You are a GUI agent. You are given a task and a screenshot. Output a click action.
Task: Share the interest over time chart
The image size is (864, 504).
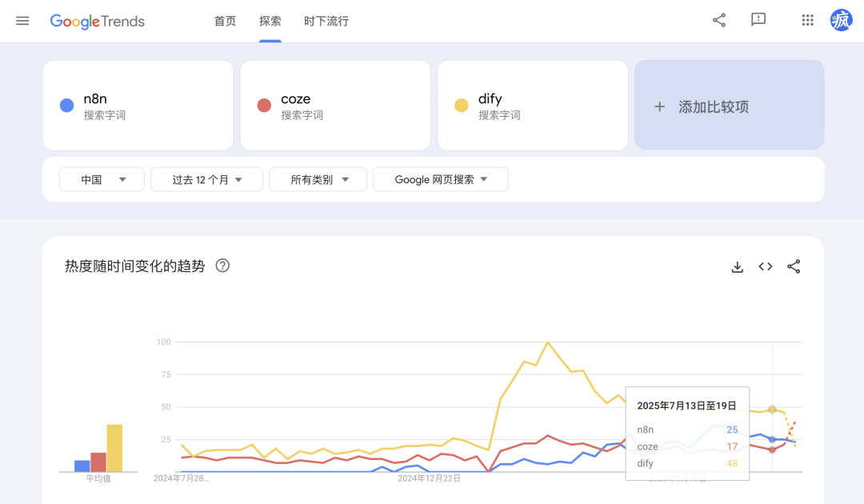pos(794,267)
